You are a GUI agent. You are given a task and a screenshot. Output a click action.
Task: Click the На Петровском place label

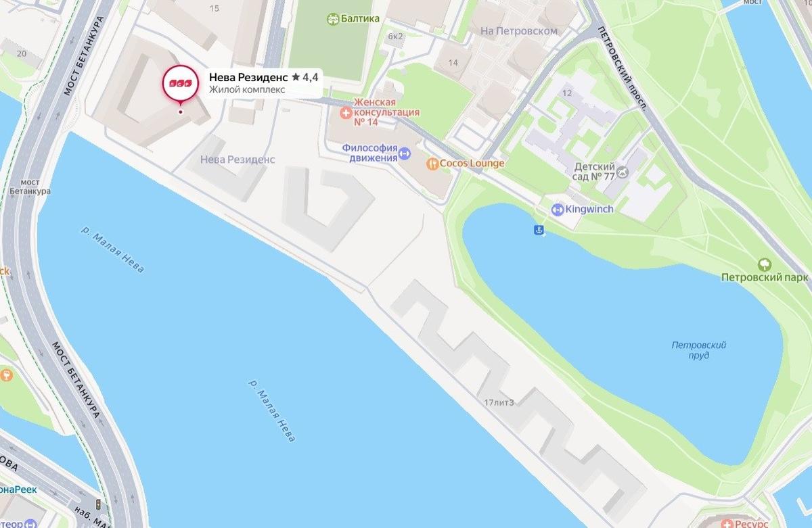pyautogui.click(x=519, y=31)
